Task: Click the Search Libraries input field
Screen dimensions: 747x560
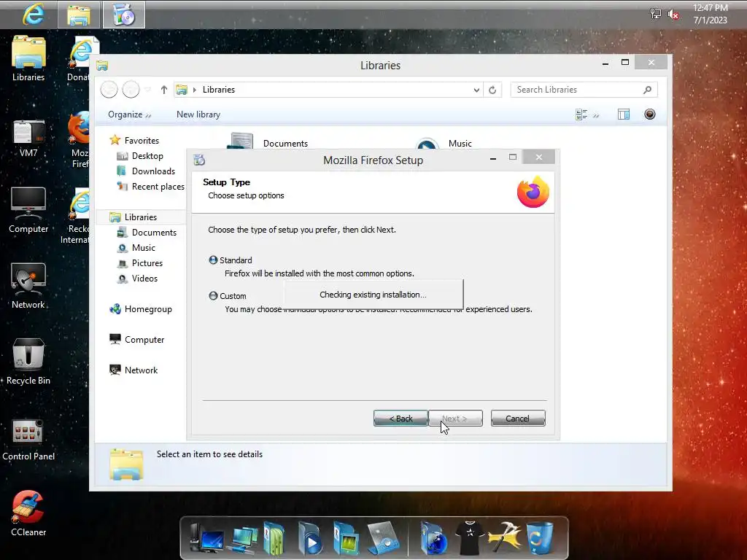Action: (584, 90)
